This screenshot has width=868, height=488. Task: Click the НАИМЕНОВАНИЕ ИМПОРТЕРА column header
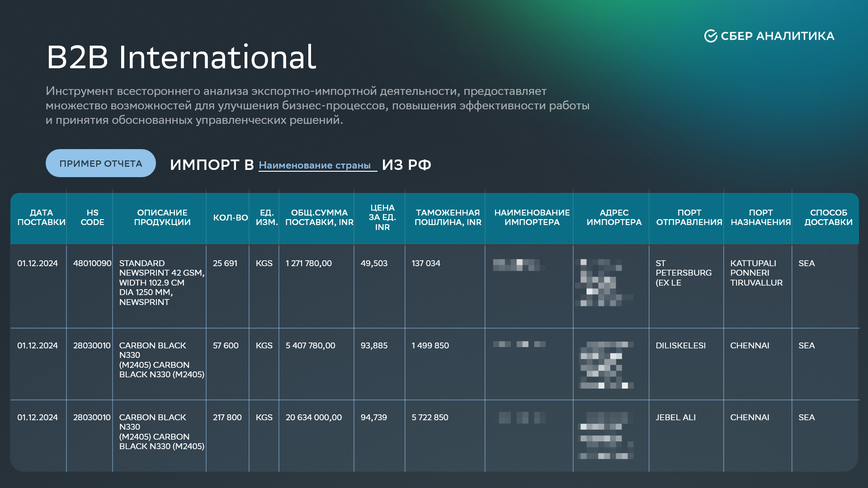(x=532, y=217)
